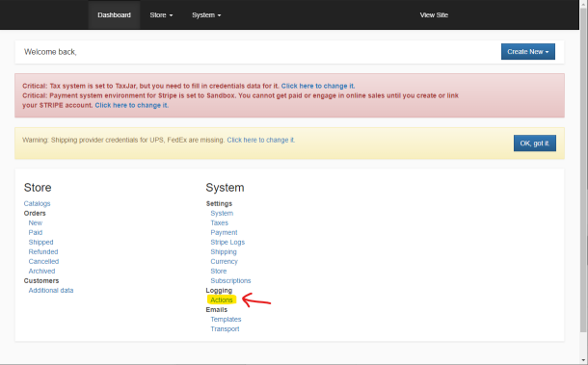Dismiss warning with OK, got it button

click(535, 143)
